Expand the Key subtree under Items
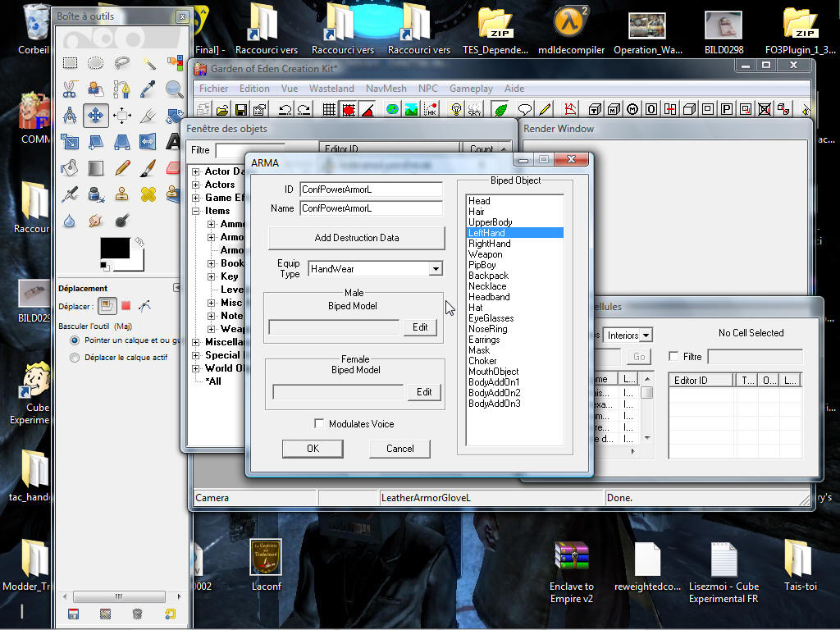Viewport: 840px width, 630px height. coord(212,277)
